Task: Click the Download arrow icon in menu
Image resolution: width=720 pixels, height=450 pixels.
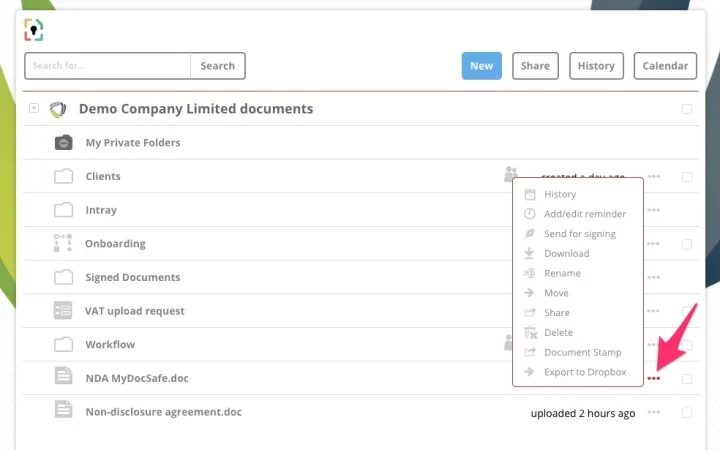Action: [529, 253]
